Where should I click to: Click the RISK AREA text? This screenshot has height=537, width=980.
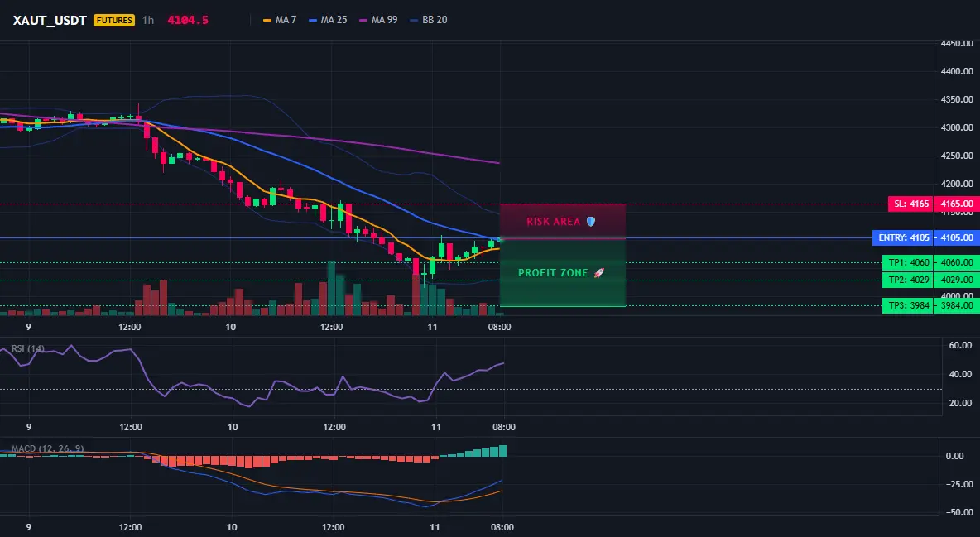(x=553, y=221)
